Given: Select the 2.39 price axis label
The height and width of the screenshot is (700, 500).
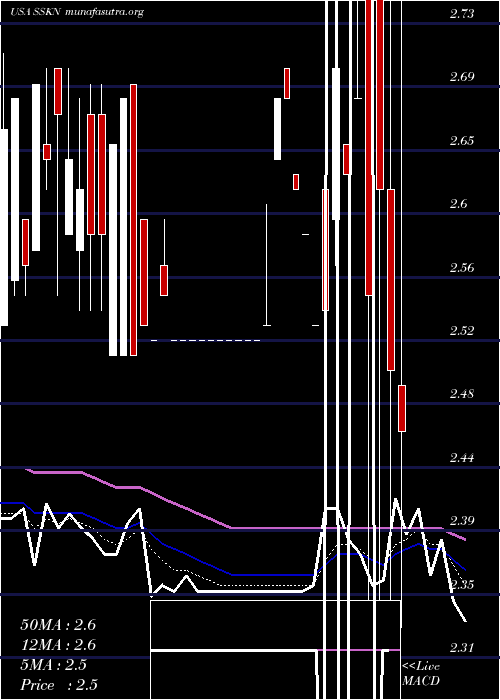Looking at the screenshot, I should 462,521.
